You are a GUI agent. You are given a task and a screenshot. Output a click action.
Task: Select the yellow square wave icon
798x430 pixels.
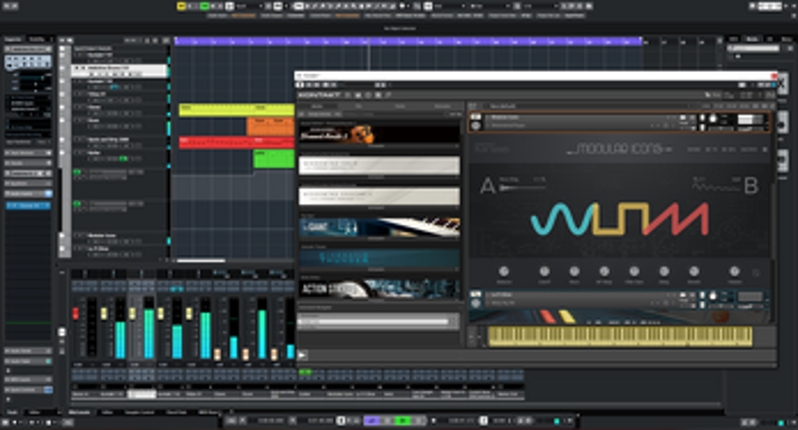(621, 219)
